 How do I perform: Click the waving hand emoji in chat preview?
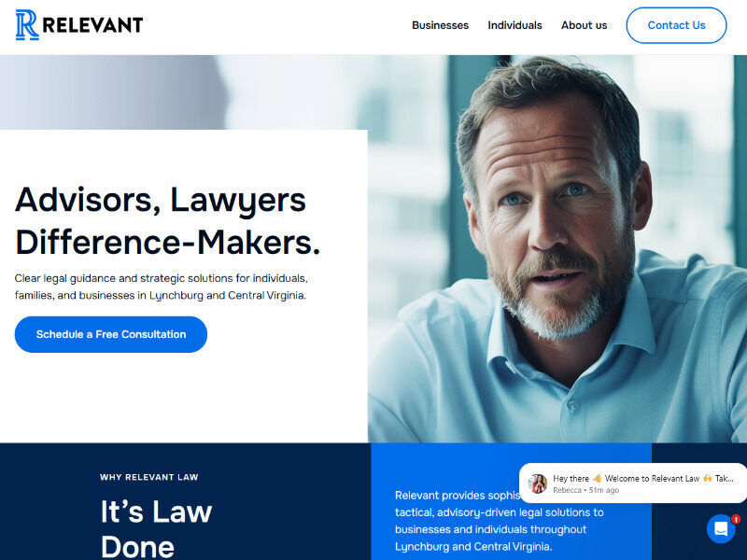tap(597, 478)
